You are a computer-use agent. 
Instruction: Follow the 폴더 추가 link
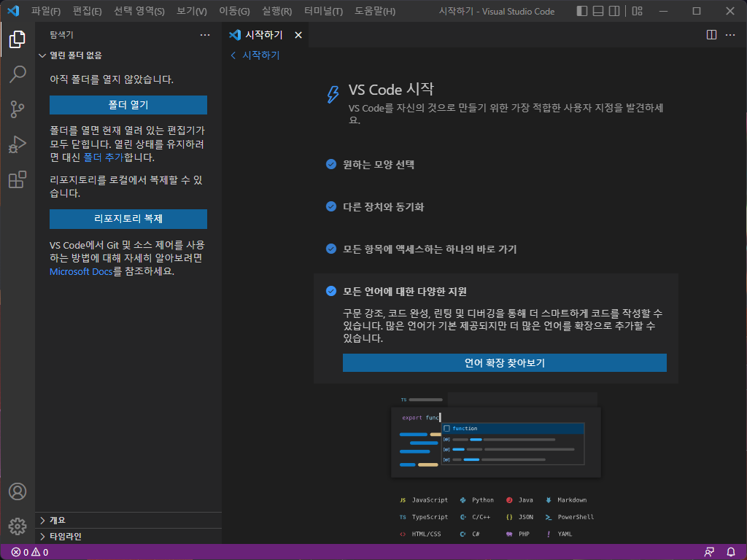point(104,157)
